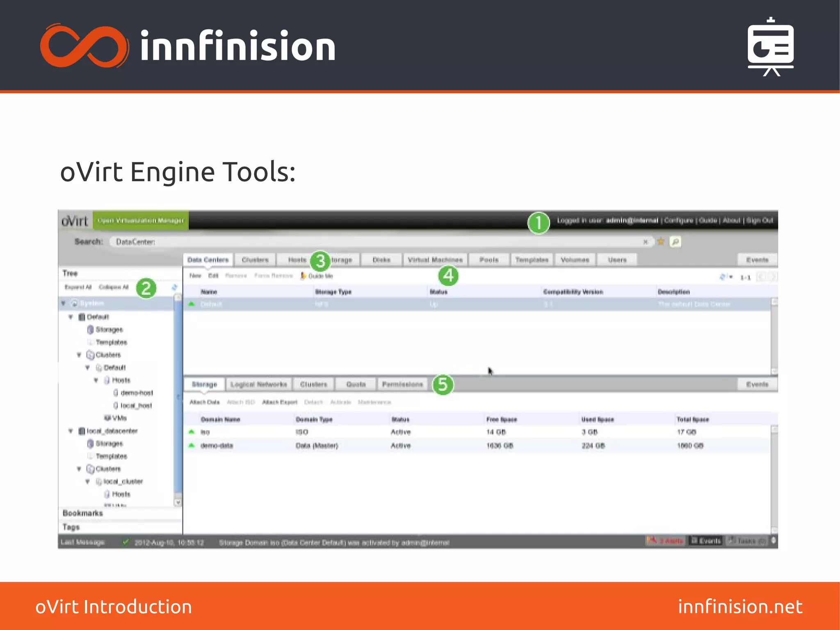Clear the search field with the X

(645, 242)
